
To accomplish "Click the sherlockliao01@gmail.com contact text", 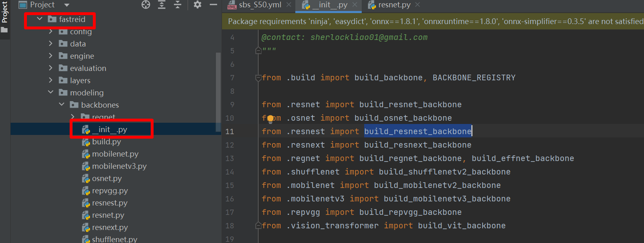I will [369, 37].
